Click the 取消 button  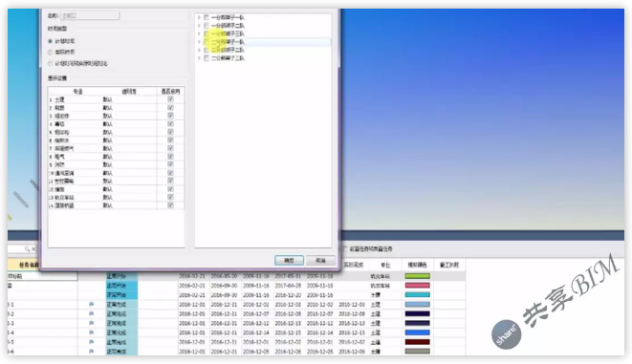click(320, 261)
